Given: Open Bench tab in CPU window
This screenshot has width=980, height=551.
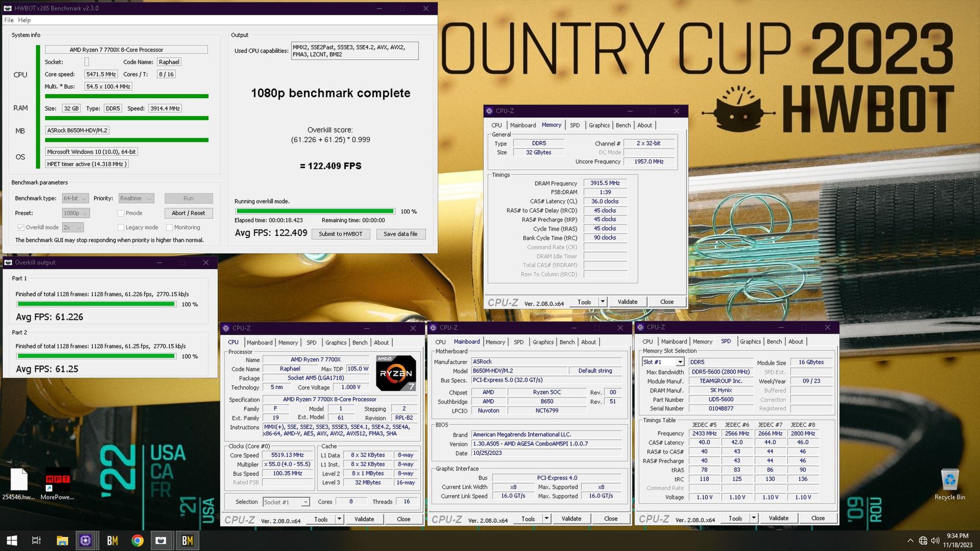Looking at the screenshot, I should pyautogui.click(x=359, y=342).
